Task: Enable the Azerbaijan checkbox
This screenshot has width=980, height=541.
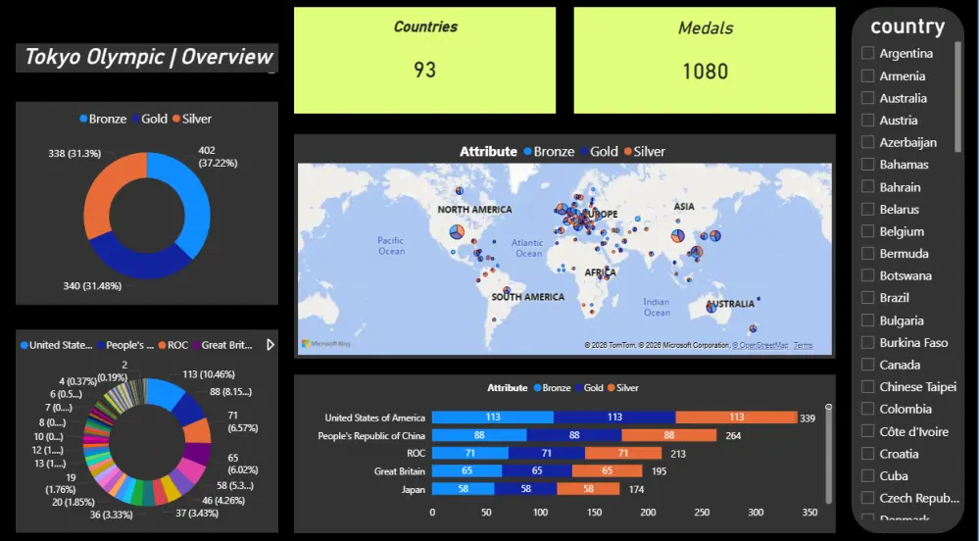Action: coord(867,142)
